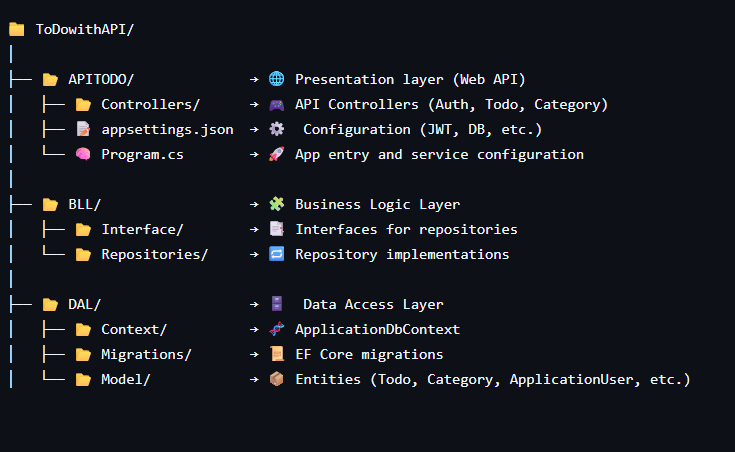This screenshot has width=735, height=452.
Task: Click the EF Core migrations text
Action: click(x=369, y=354)
